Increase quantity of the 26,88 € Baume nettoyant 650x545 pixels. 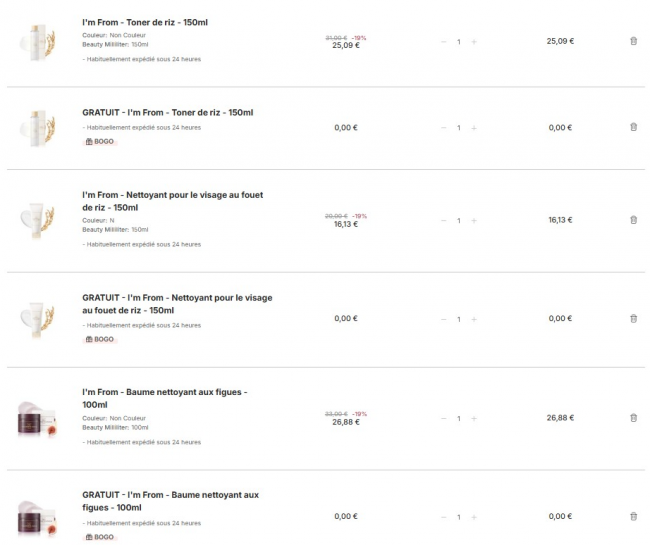click(x=474, y=418)
